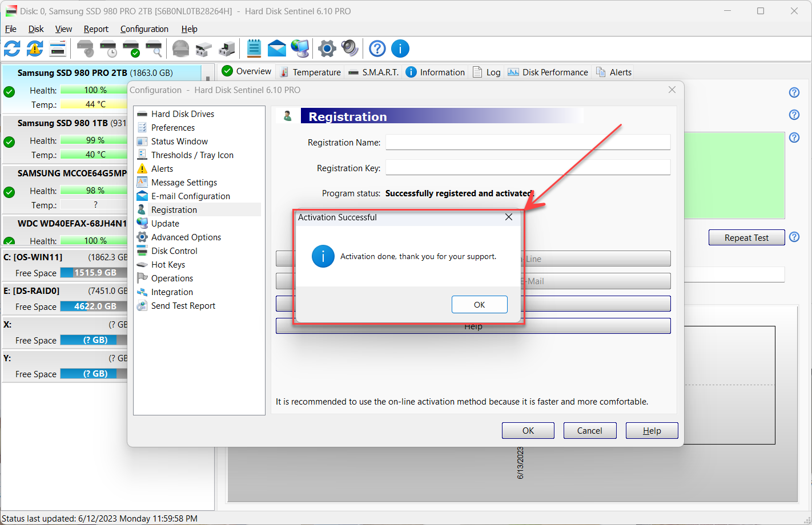
Task: Click the refresh with yellow warning icon
Action: [35, 49]
